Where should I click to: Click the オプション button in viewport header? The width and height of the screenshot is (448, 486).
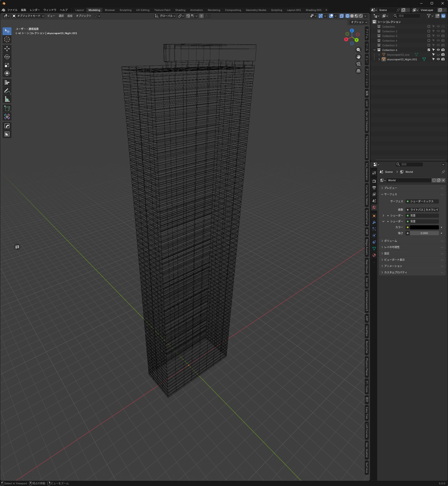tap(359, 22)
